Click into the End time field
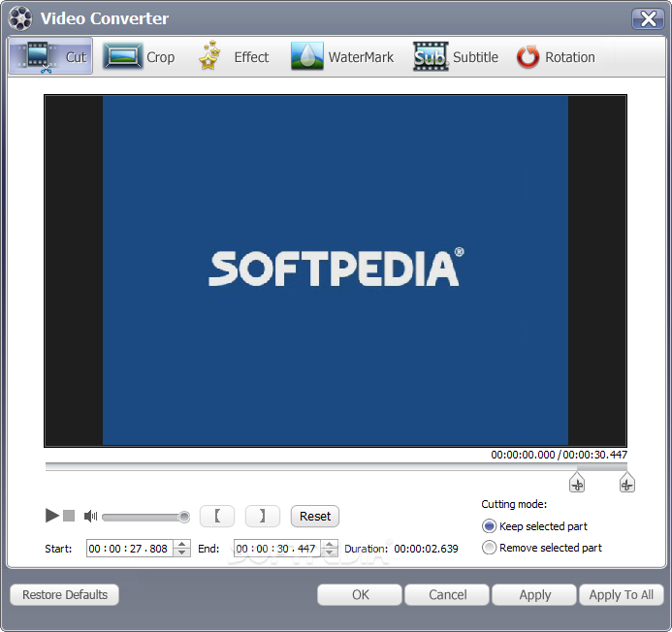Viewport: 672px width, 632px height. 277,549
